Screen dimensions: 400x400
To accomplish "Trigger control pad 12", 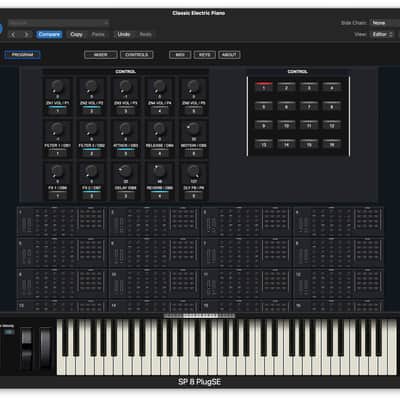I will coord(332,126).
